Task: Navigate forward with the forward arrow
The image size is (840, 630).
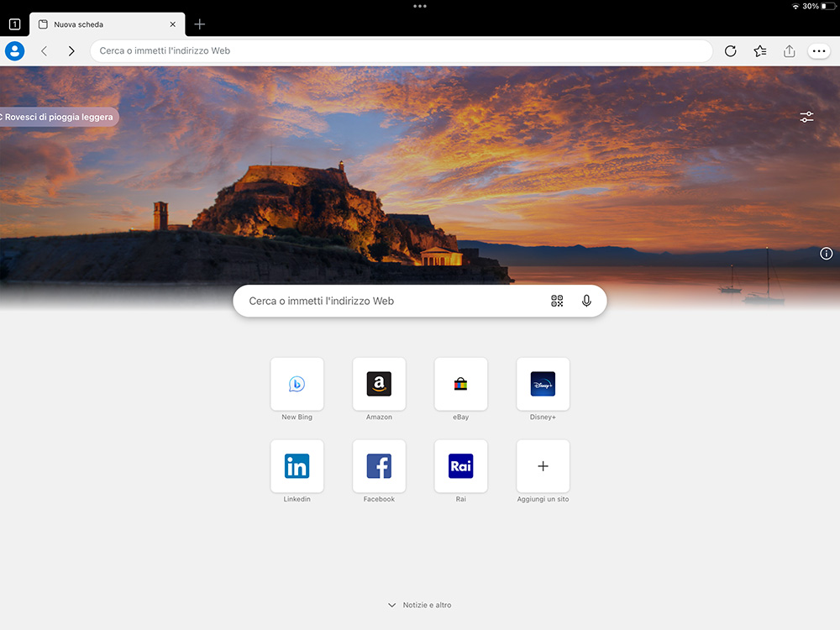Action: pyautogui.click(x=71, y=50)
